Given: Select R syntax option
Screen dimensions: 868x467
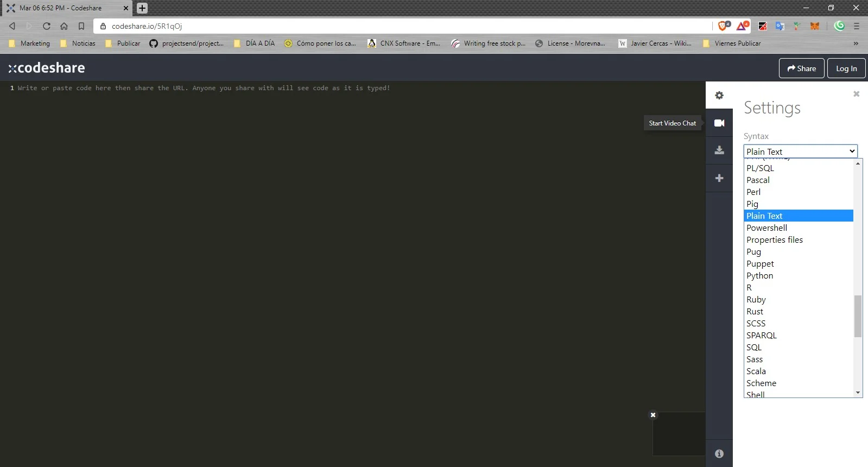Looking at the screenshot, I should 799,288.
